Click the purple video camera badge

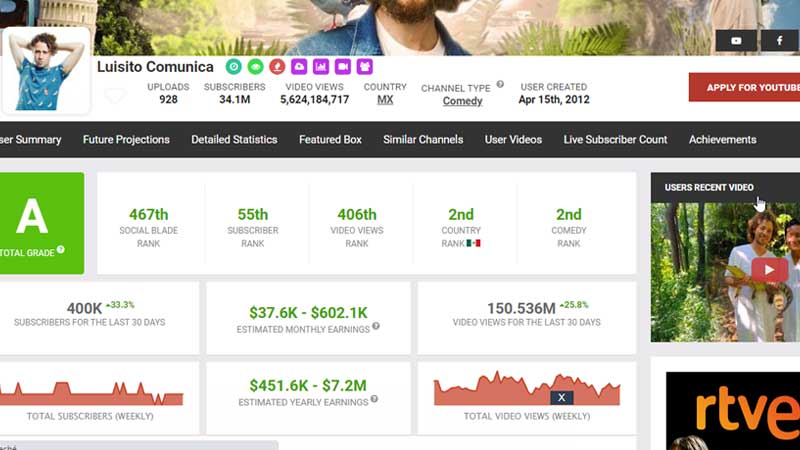click(x=343, y=67)
